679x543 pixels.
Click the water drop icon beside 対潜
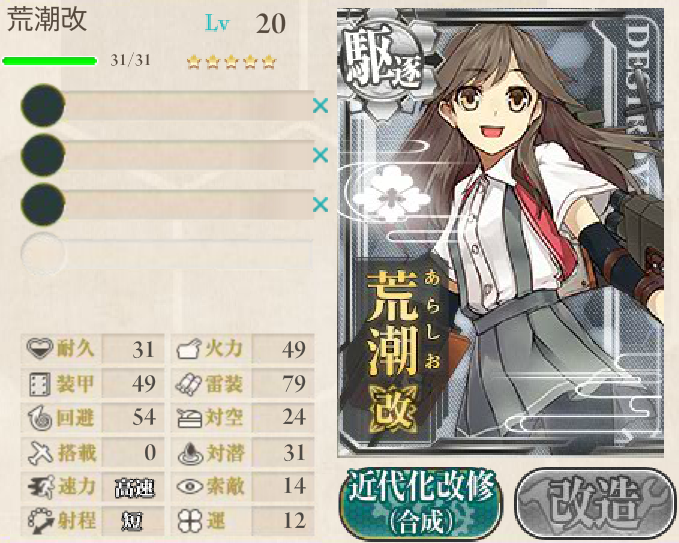pos(190,453)
